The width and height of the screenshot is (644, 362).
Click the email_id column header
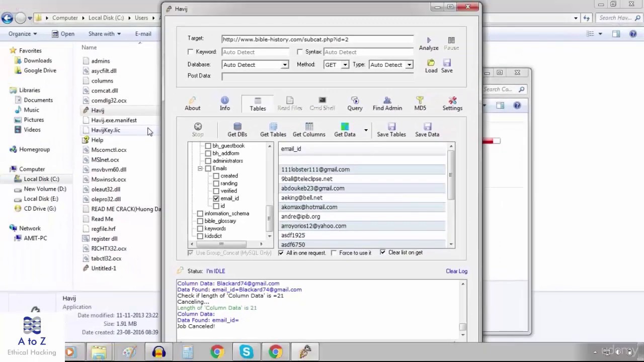(x=362, y=149)
